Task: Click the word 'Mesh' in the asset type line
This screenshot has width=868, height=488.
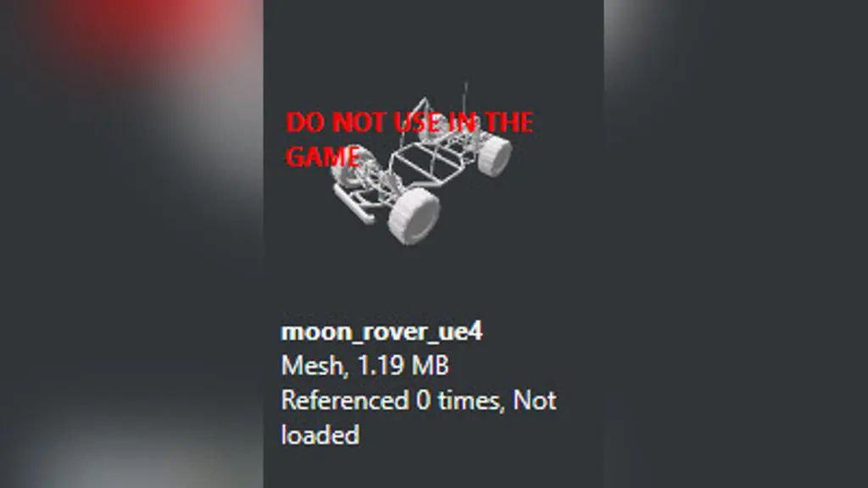Action: [x=312, y=366]
